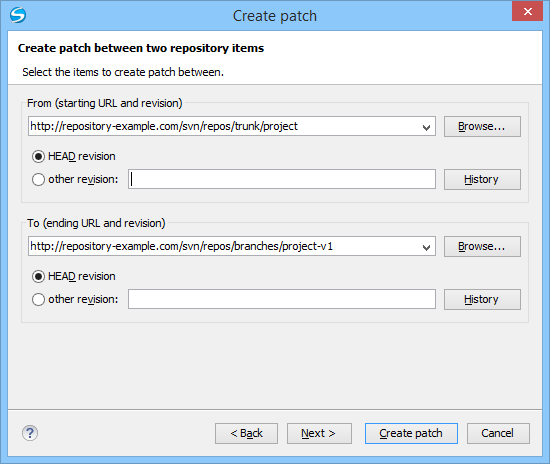Open History for the From revision

(x=482, y=180)
